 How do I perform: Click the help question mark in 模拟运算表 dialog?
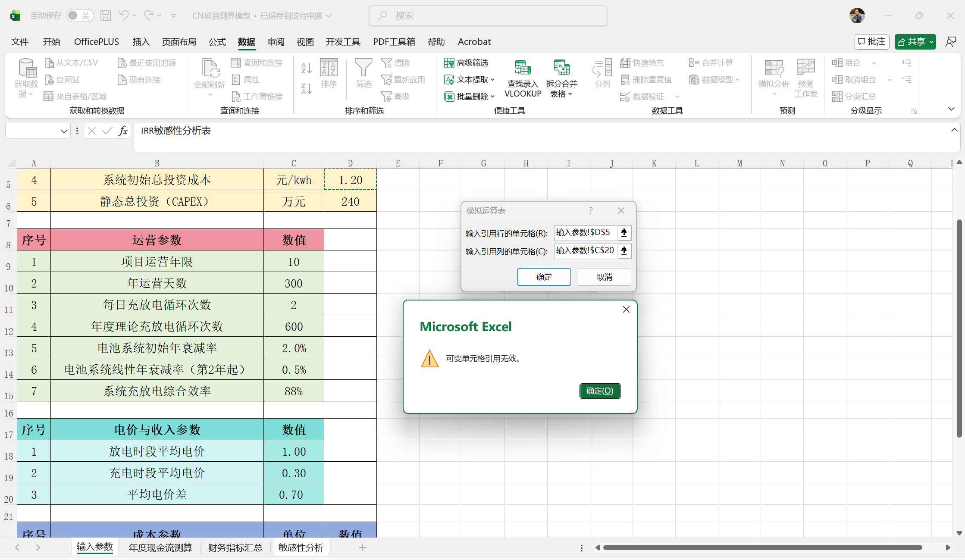click(591, 210)
